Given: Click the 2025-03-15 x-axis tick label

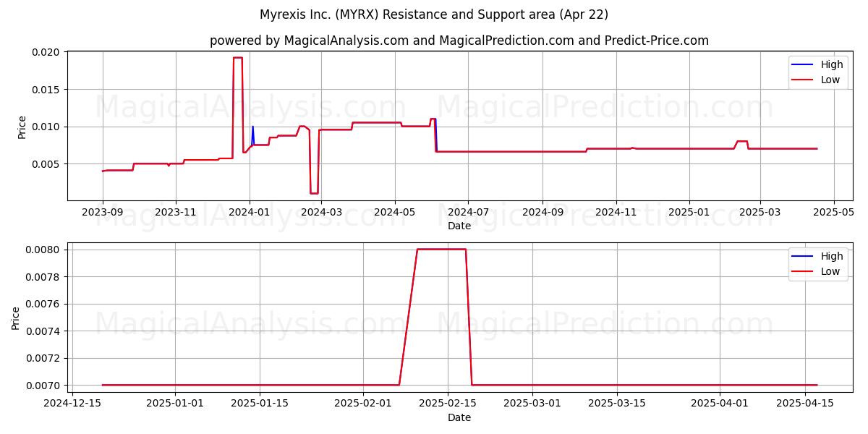Looking at the screenshot, I should [616, 404].
